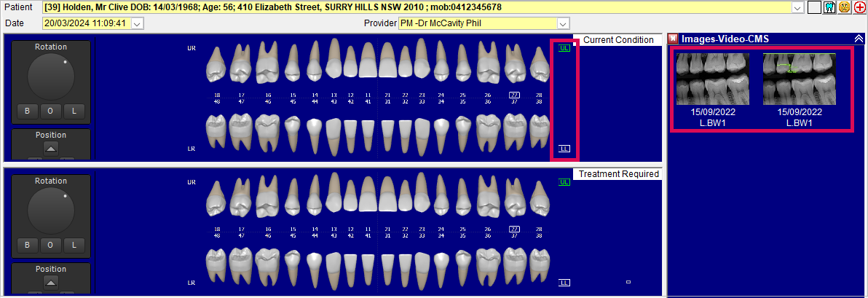Click the O rotation button in Treatment Required
This screenshot has height=298, width=868.
(50, 245)
